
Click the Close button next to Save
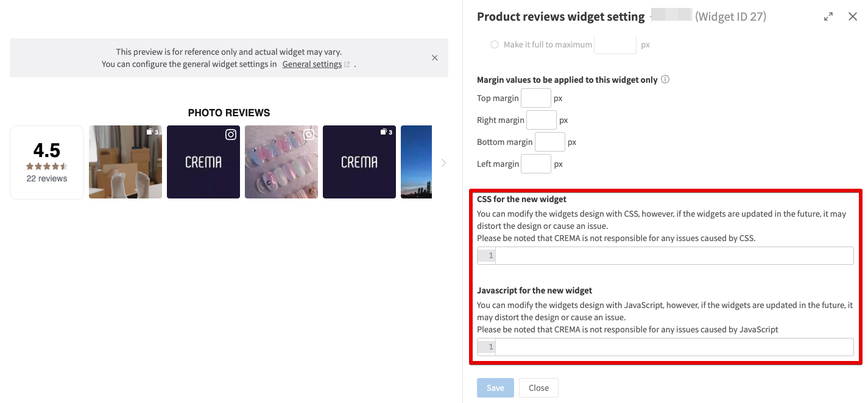538,388
